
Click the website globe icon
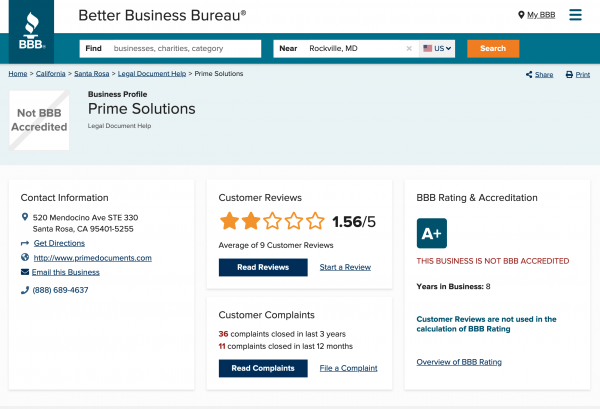pyautogui.click(x=25, y=257)
